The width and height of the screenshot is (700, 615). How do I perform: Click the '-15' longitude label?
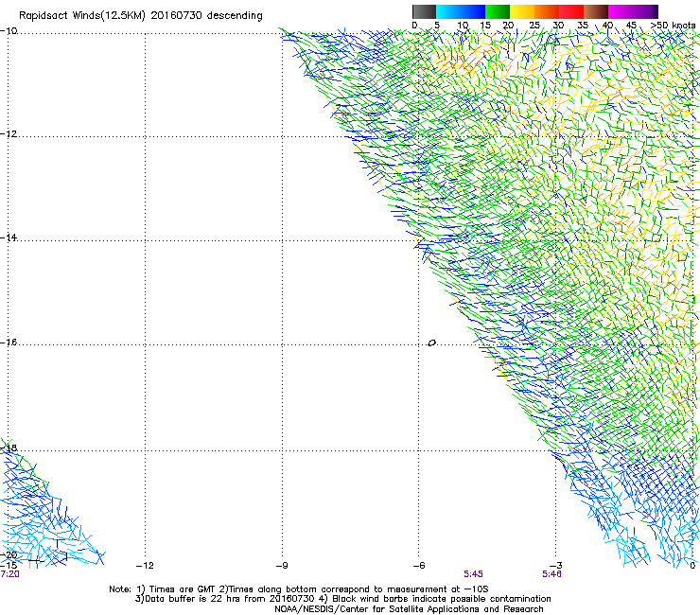[x=9, y=566]
